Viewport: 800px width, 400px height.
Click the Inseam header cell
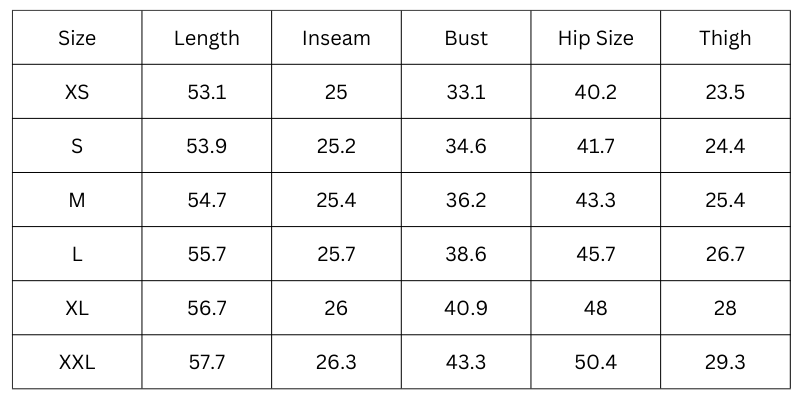coord(336,39)
